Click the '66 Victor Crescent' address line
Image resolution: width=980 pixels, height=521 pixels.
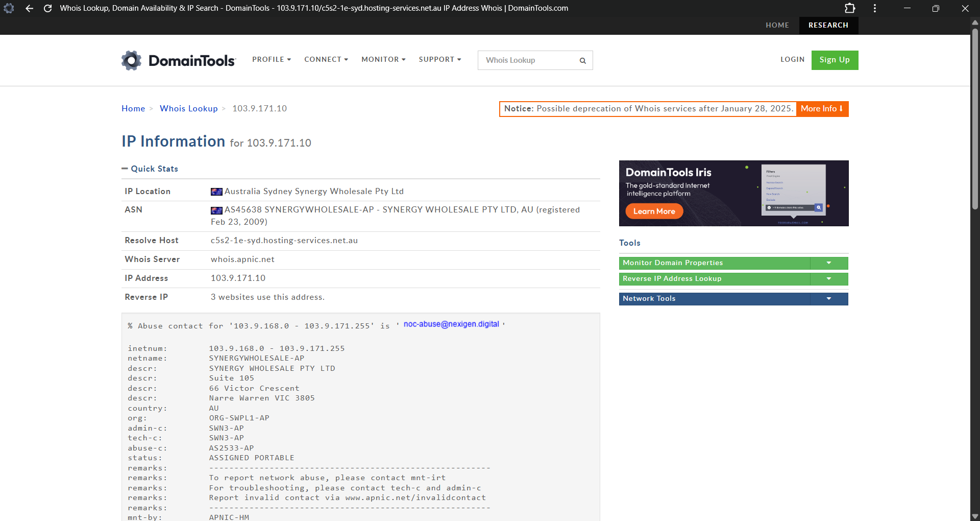(x=254, y=389)
